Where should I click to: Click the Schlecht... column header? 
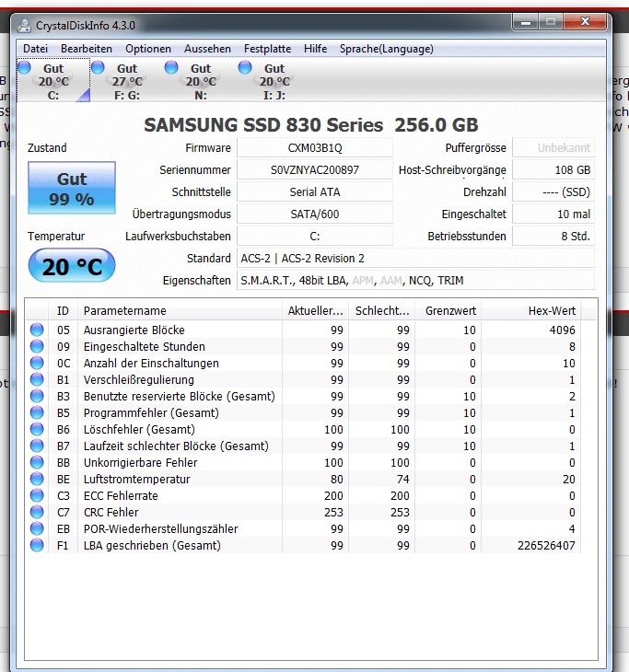tap(381, 311)
